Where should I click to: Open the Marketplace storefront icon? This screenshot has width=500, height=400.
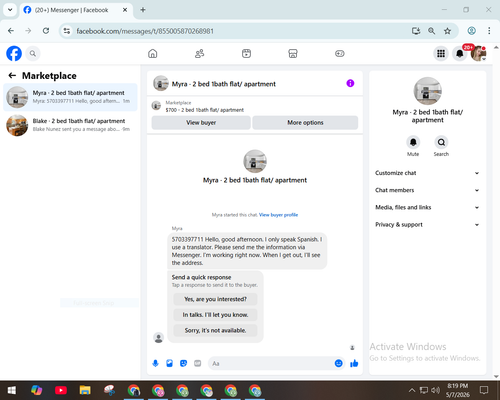(293, 53)
